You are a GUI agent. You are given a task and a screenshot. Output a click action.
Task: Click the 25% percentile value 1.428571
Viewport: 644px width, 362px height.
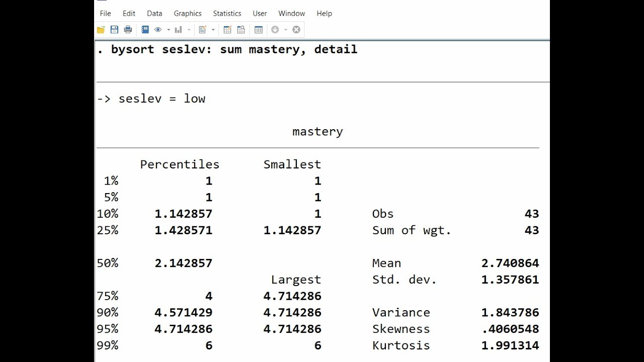coord(184,230)
